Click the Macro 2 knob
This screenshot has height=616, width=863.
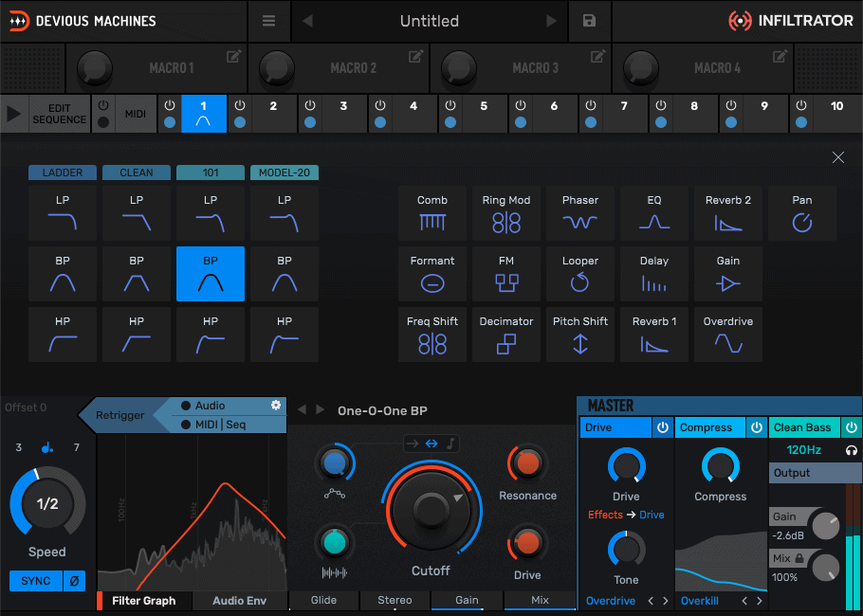277,69
